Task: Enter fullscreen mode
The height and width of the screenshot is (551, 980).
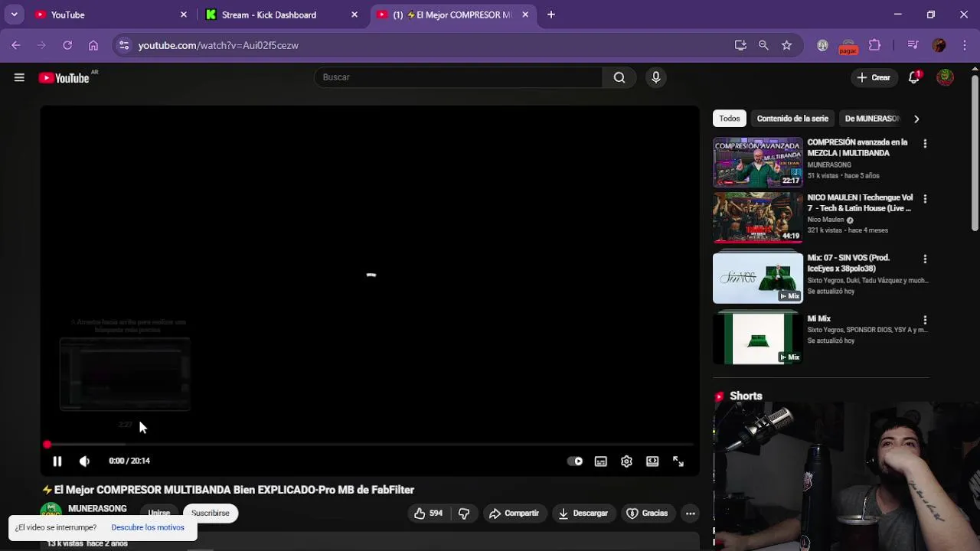Action: [678, 461]
